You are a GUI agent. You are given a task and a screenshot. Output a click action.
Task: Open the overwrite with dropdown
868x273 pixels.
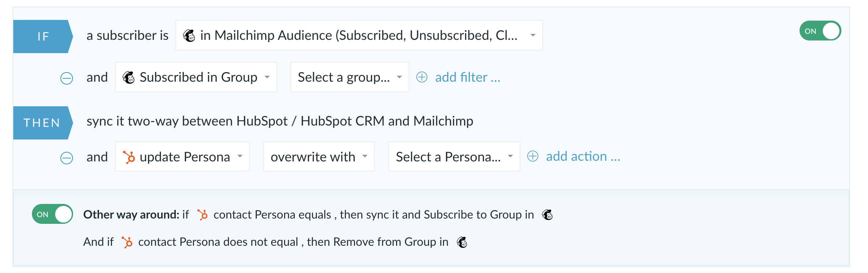coord(319,157)
